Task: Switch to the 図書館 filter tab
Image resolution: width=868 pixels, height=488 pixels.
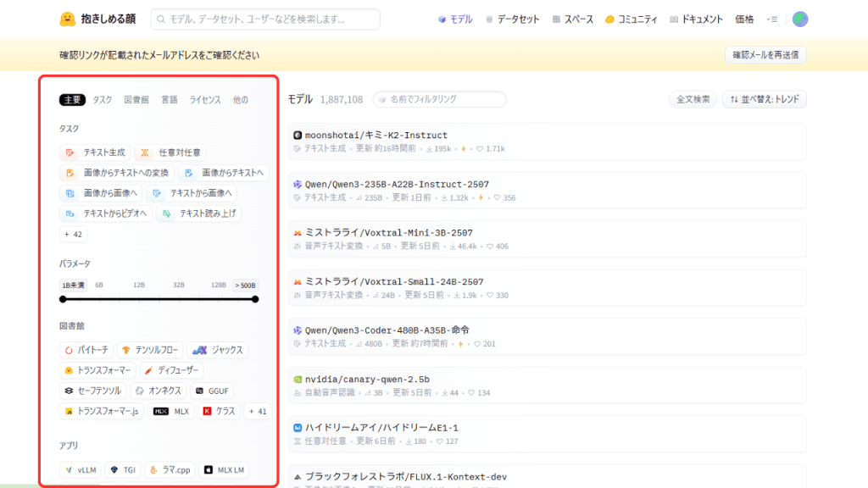Action: click(136, 100)
